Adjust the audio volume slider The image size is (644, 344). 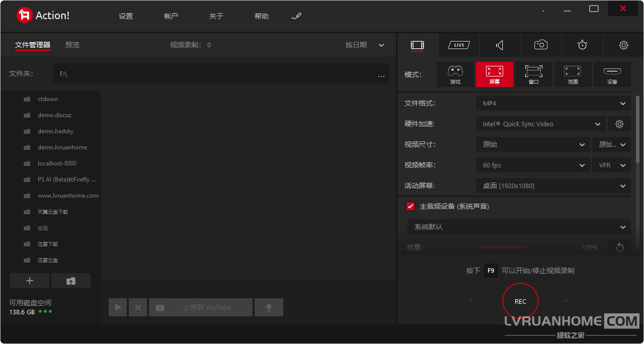click(525, 247)
